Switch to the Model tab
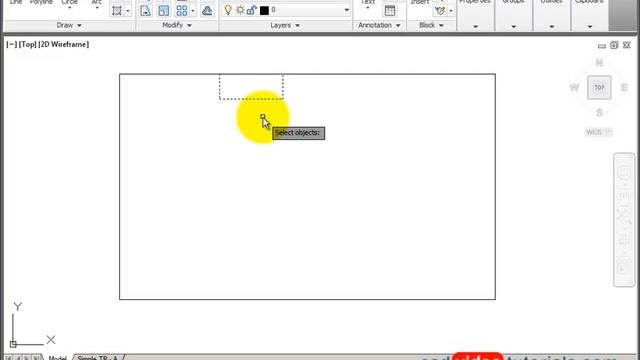This screenshot has width=640, height=360. pos(58,358)
